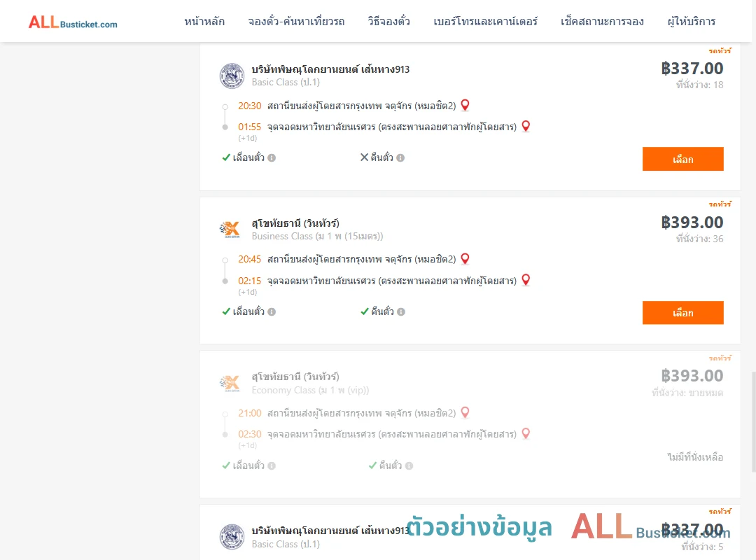Open เช็คสถานะการจอง menu item
The image size is (756, 560).
pos(602,22)
